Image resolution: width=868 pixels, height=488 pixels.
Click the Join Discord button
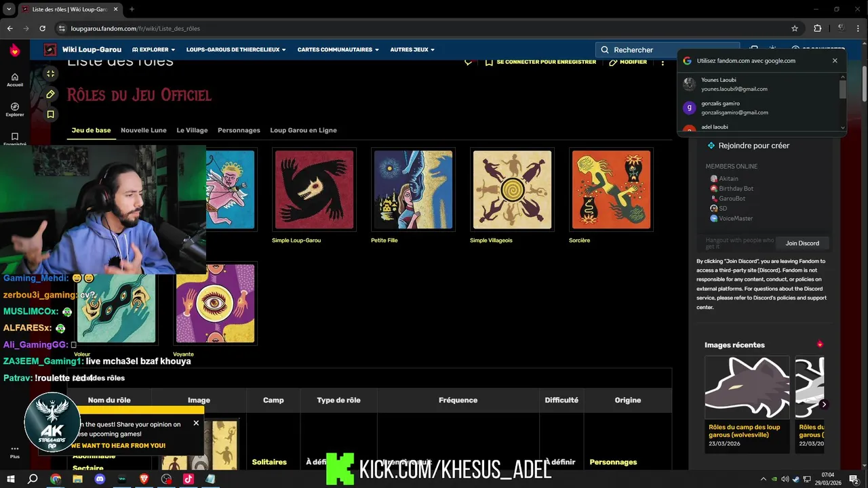tap(802, 243)
